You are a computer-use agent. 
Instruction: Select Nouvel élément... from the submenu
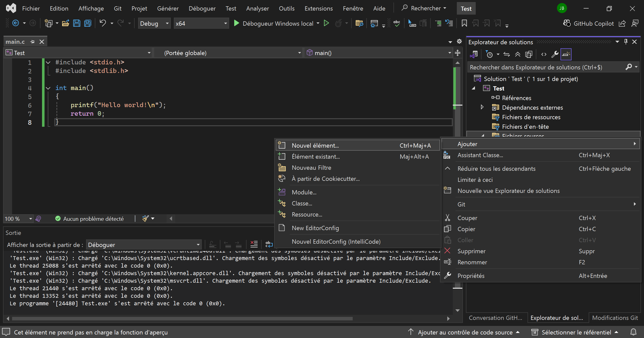click(x=315, y=145)
